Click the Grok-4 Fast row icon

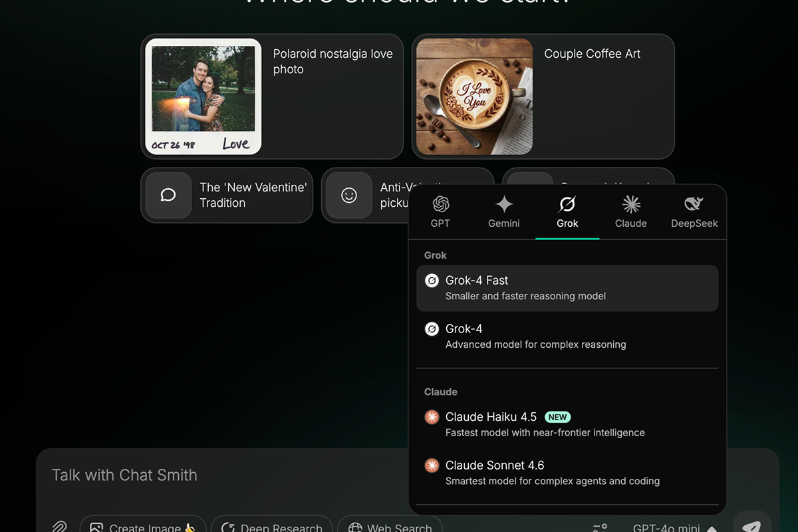[432, 281]
